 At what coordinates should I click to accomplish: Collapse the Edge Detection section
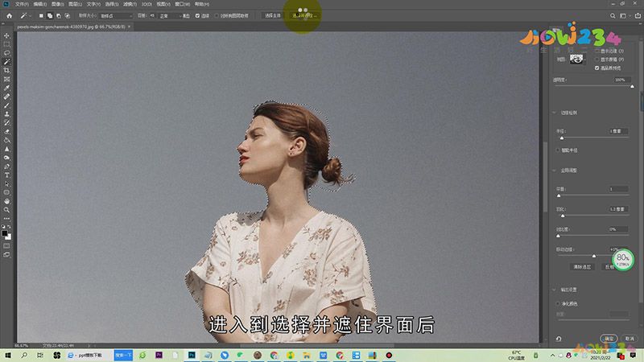(x=554, y=113)
